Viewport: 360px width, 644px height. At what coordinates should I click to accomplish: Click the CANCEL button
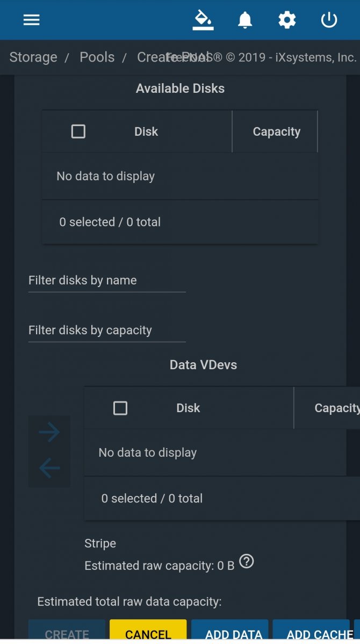coord(148,631)
